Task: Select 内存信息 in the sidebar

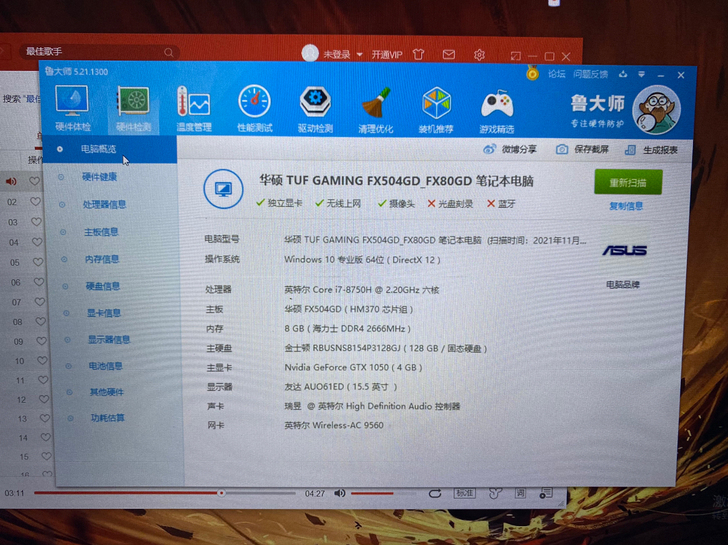Action: tap(102, 259)
